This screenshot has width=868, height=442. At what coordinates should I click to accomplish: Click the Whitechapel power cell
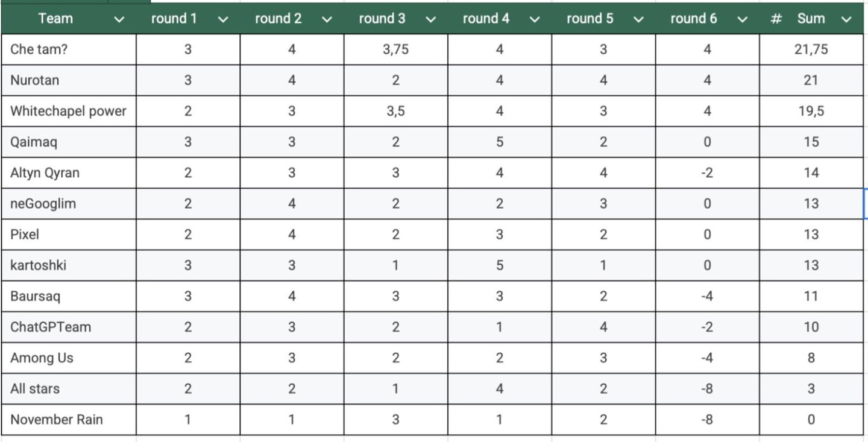click(x=69, y=111)
